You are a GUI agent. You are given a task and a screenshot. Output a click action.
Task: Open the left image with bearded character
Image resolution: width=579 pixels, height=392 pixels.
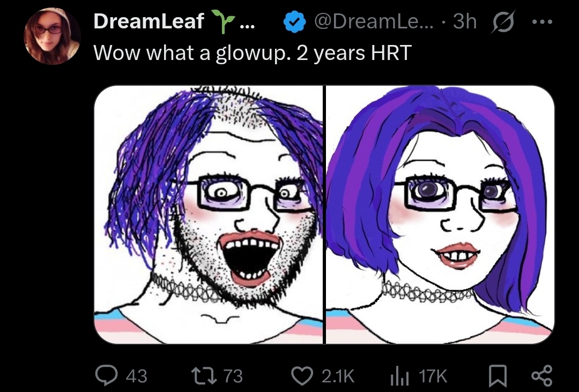[x=209, y=214]
